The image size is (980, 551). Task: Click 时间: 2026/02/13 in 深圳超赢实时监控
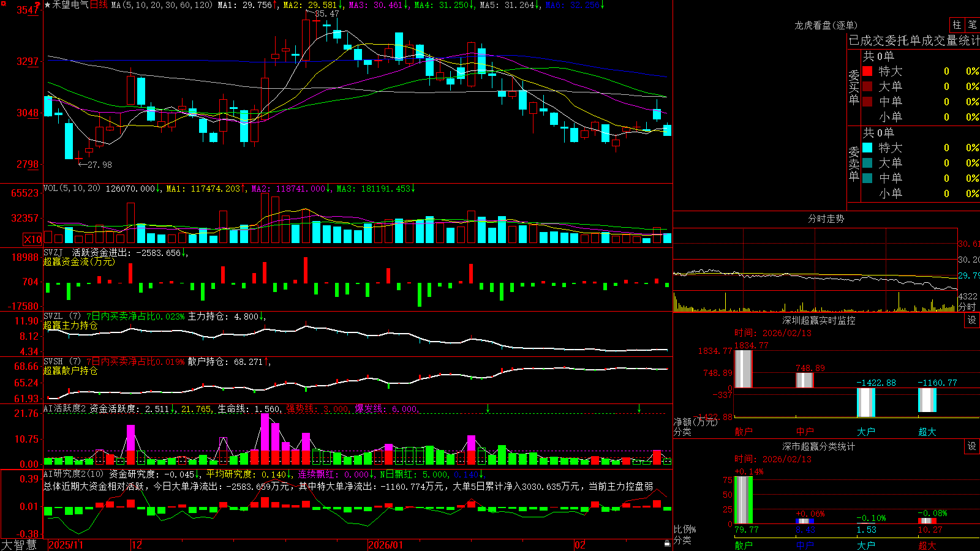[x=773, y=333]
